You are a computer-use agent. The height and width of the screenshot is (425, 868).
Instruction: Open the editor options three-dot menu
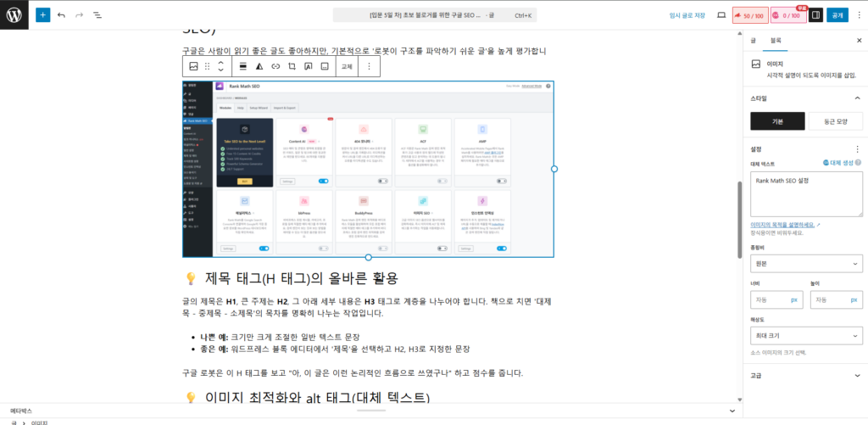pyautogui.click(x=860, y=15)
